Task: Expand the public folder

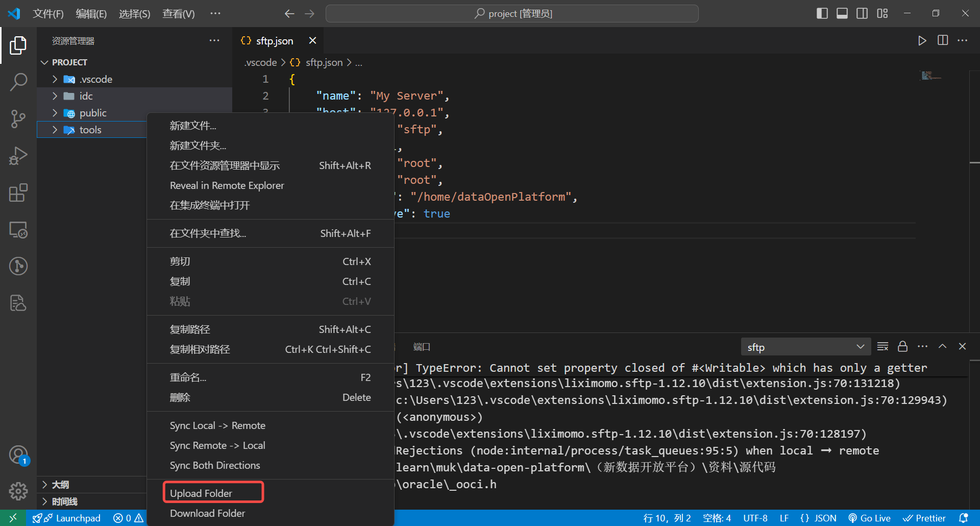Action: pyautogui.click(x=55, y=113)
